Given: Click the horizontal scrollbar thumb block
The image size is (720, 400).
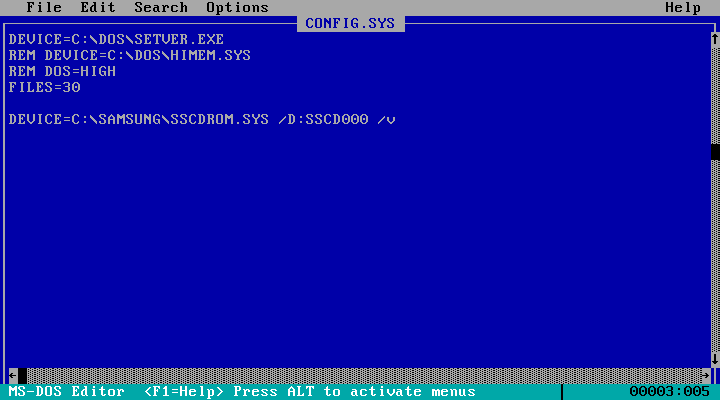Looking at the screenshot, I should point(22,375).
